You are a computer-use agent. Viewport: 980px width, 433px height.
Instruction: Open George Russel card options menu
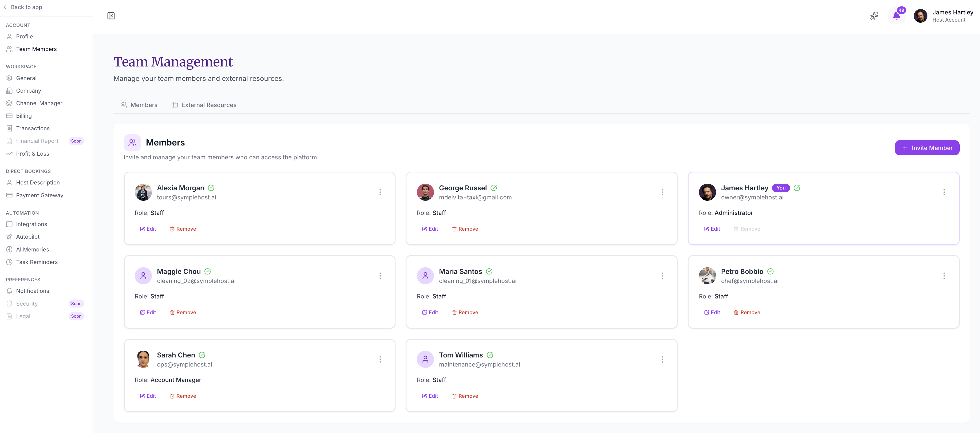(662, 192)
